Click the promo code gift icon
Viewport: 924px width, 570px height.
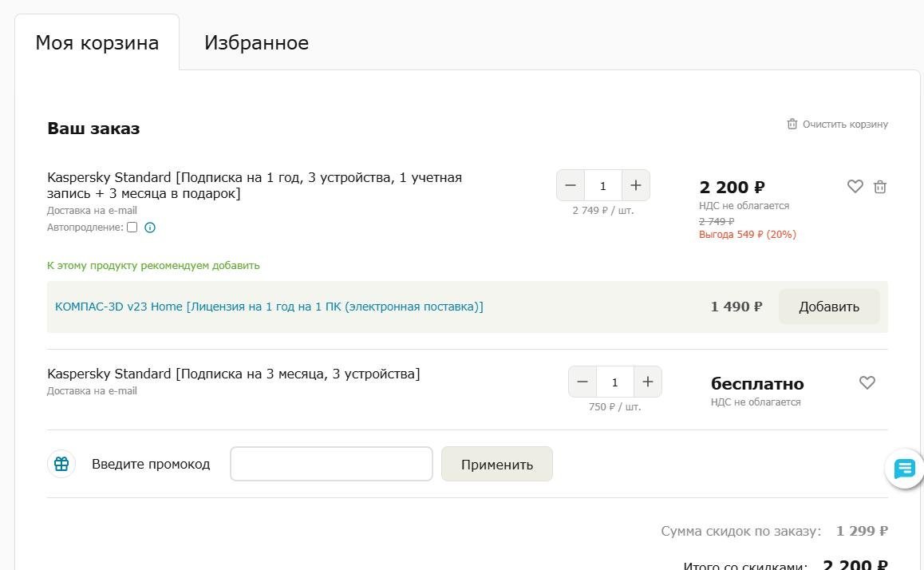pos(61,464)
